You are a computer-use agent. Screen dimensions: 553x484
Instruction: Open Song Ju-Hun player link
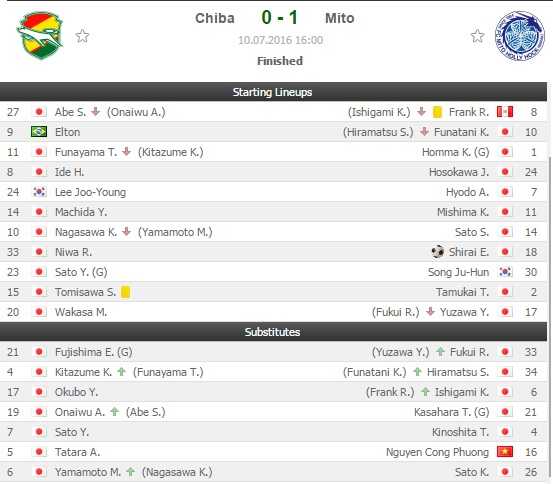[x=458, y=272]
